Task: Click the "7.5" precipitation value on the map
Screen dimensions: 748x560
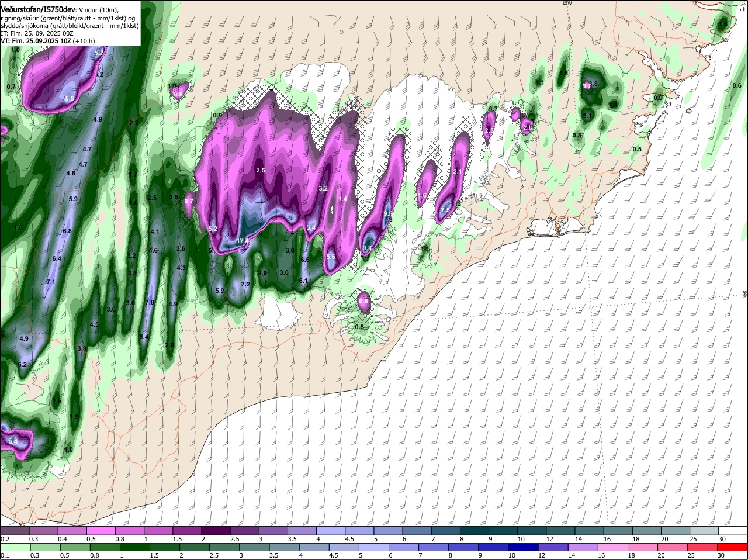Action: click(x=445, y=210)
